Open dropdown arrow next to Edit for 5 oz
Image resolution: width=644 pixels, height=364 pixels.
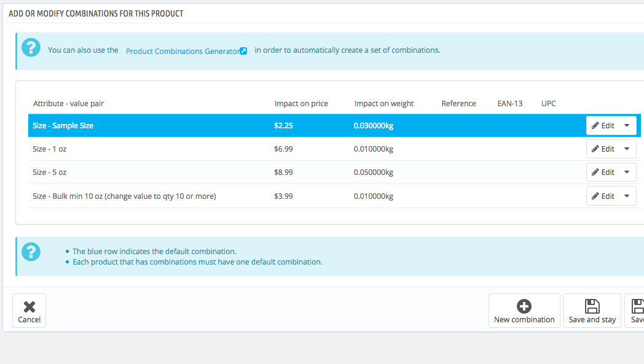[x=627, y=172]
